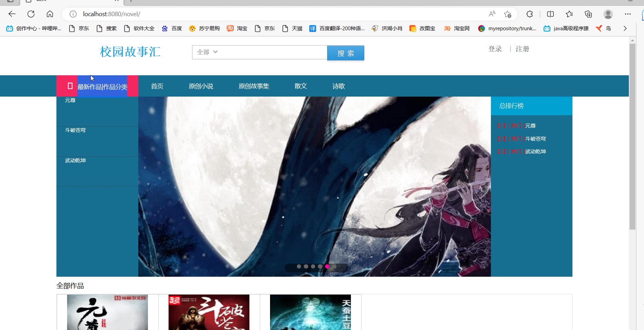
Task: Open the browser Settings and more menu
Action: click(628, 14)
